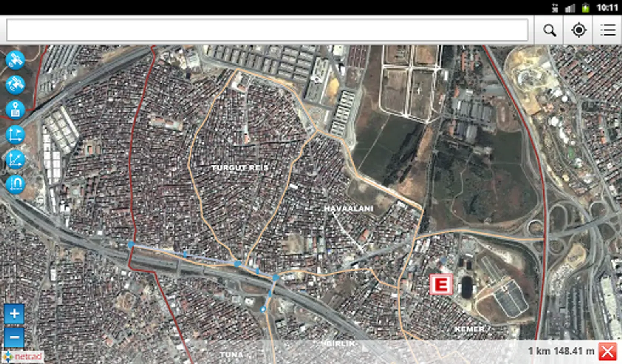Activate the magnet snap tool icon
The image size is (622, 364).
tap(15, 184)
